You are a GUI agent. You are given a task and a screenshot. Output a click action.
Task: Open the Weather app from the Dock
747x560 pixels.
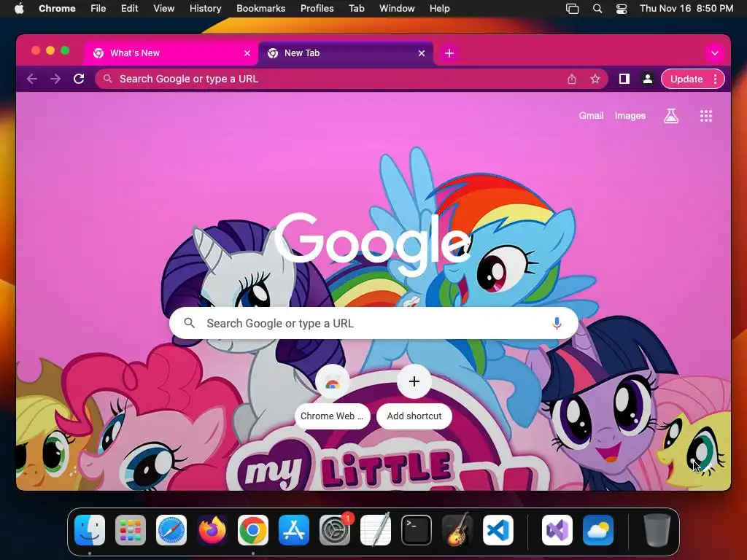click(x=598, y=530)
